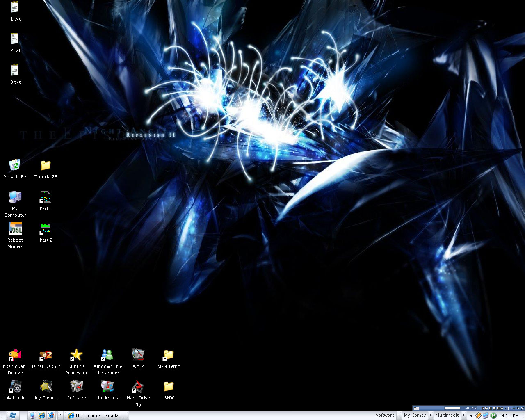
Task: Open the Multimedia desktop shortcut
Action: coord(107,390)
